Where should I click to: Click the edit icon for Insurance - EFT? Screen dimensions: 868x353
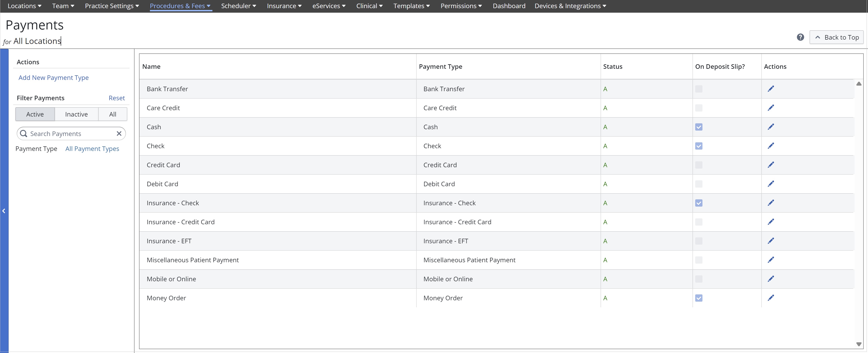click(x=771, y=241)
